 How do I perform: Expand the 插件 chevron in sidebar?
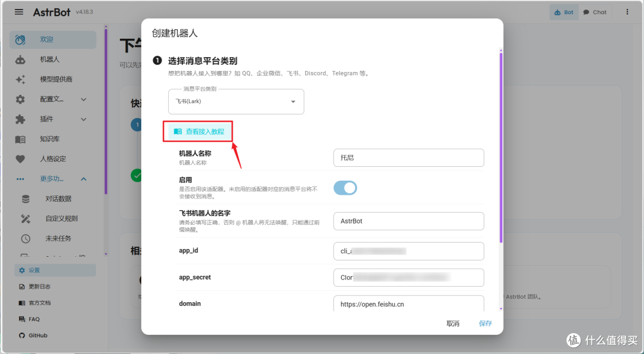coord(84,120)
